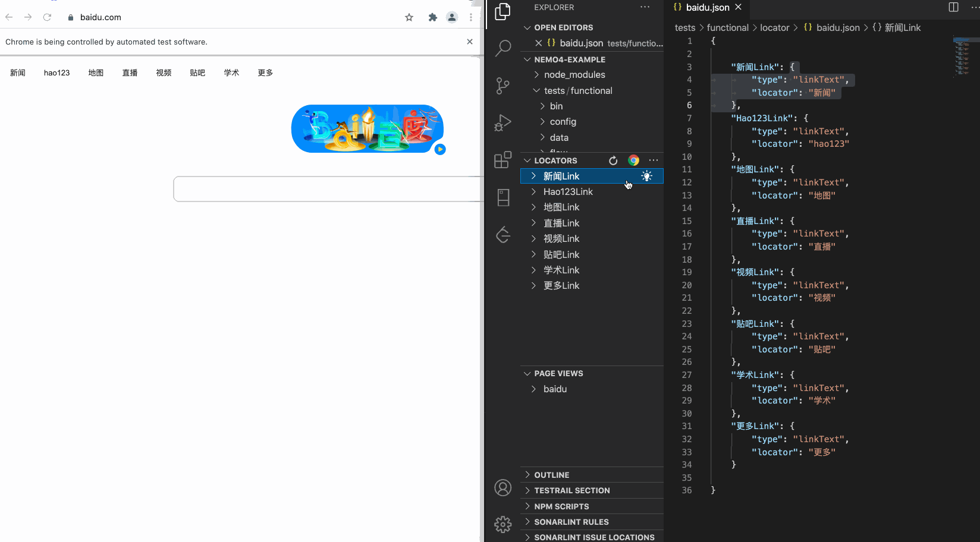Open the Source Control view
980x542 pixels.
[503, 86]
